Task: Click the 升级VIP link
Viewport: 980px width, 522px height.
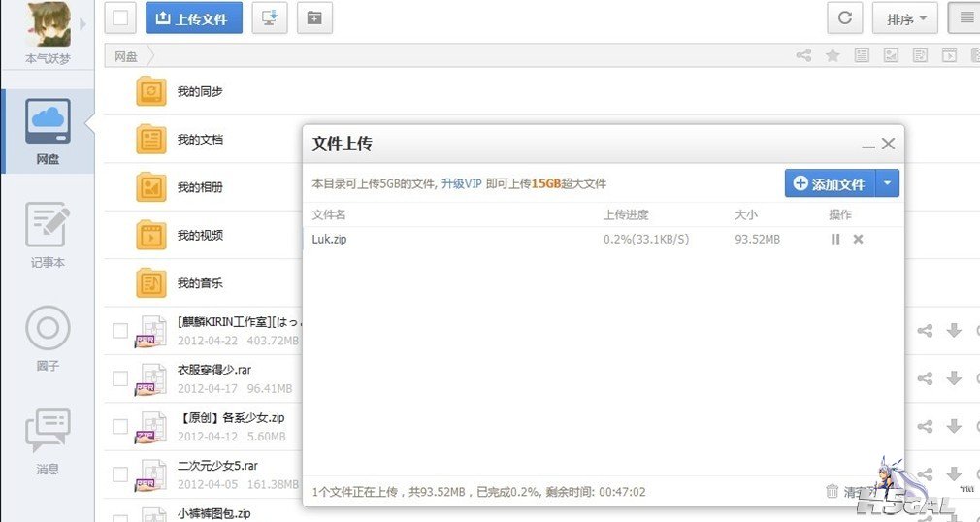Action: click(x=461, y=183)
